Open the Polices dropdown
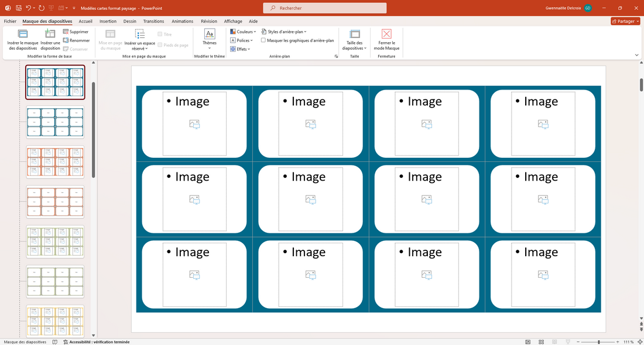Image resolution: width=644 pixels, height=345 pixels. tap(241, 40)
